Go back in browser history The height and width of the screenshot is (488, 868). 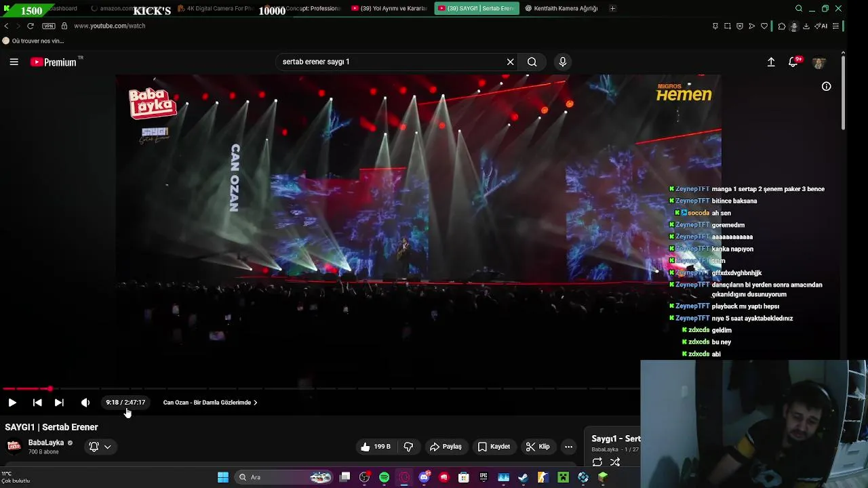point(6,26)
